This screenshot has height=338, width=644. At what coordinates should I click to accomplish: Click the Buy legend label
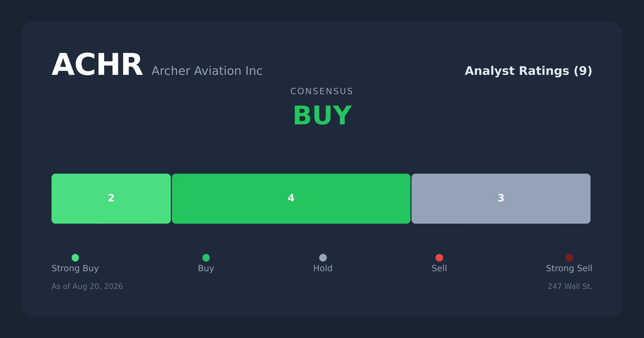coord(206,268)
